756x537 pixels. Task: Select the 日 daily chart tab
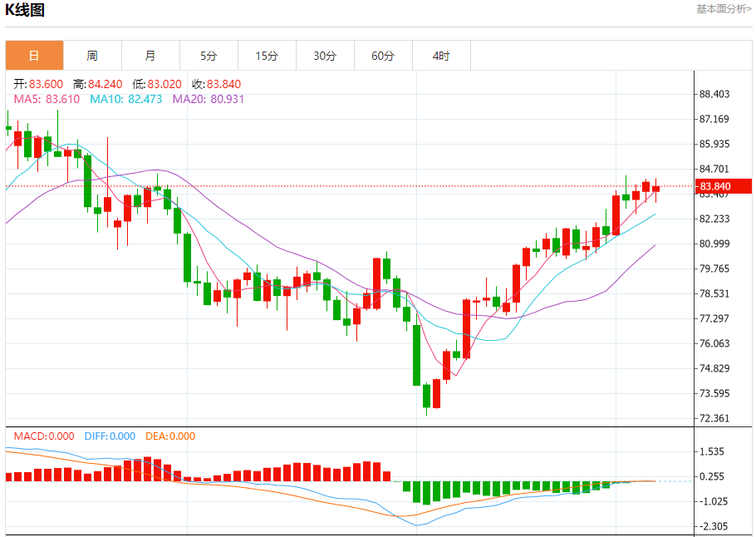point(34,56)
